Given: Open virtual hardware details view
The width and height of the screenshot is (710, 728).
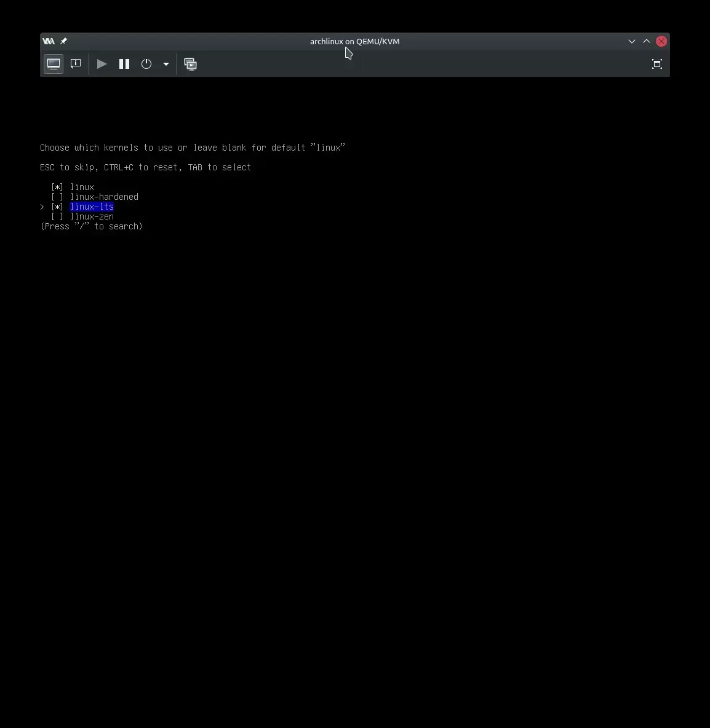Looking at the screenshot, I should (x=76, y=64).
